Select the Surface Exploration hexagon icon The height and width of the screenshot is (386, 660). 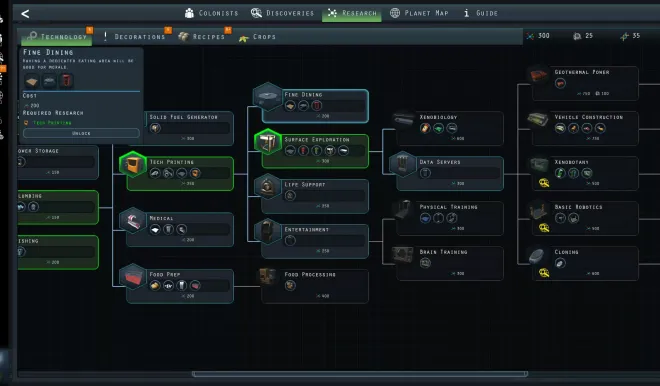[x=268, y=142]
